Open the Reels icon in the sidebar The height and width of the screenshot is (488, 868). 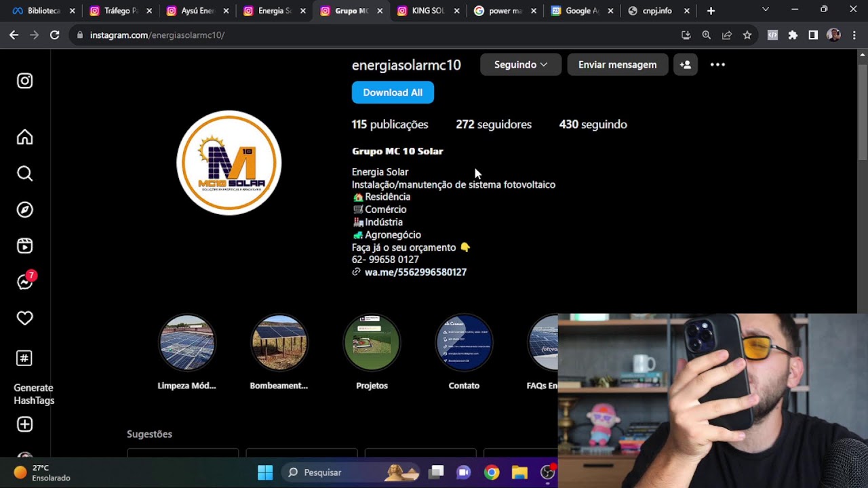[24, 245]
